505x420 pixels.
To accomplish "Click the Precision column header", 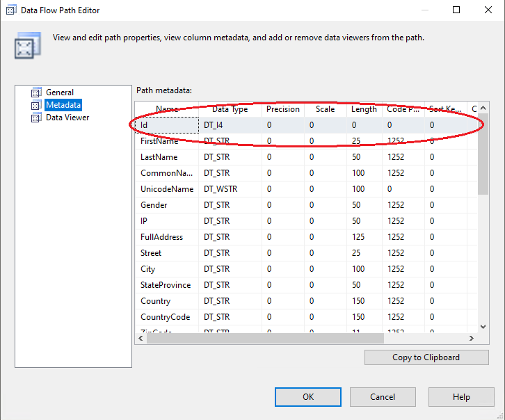I will click(x=282, y=109).
